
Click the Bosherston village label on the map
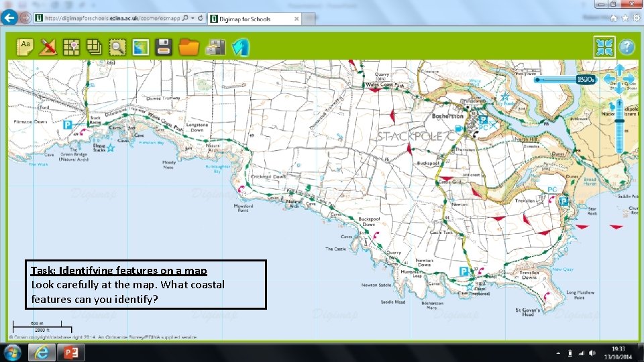coord(447,116)
